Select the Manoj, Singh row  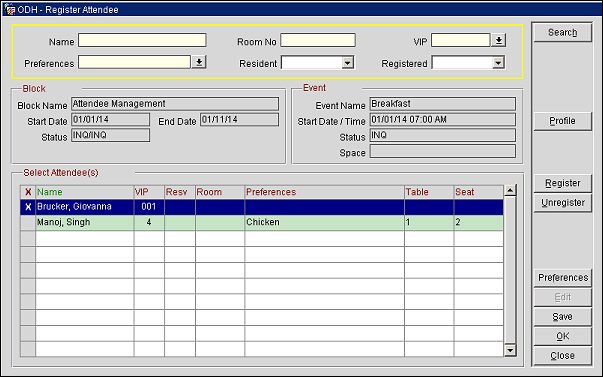(262, 223)
